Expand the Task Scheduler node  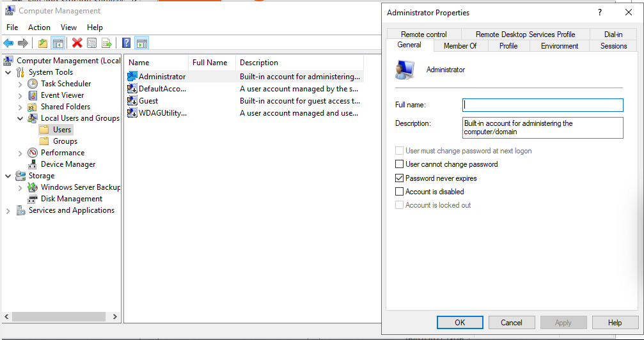pos(20,84)
